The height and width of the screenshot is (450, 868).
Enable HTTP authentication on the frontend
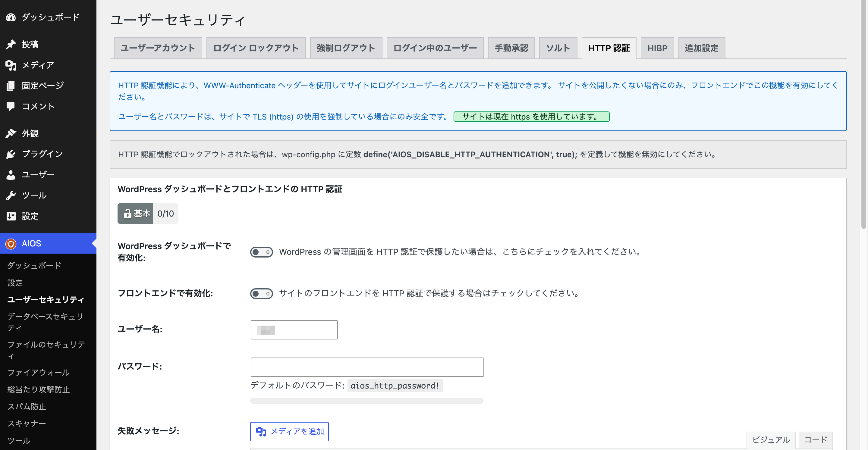[x=262, y=294]
